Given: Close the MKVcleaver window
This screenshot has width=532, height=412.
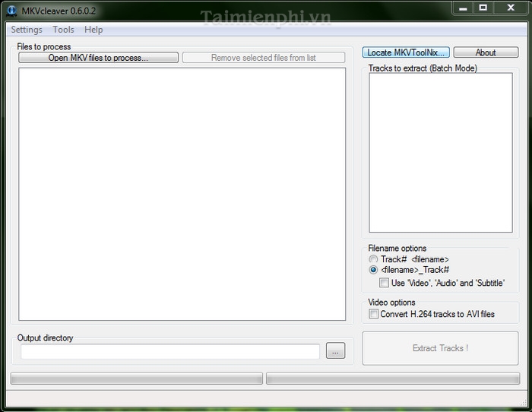Looking at the screenshot, I should tap(508, 8).
